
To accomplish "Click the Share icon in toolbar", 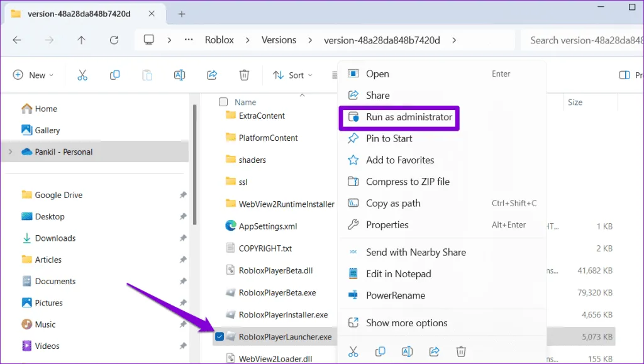I will [212, 75].
